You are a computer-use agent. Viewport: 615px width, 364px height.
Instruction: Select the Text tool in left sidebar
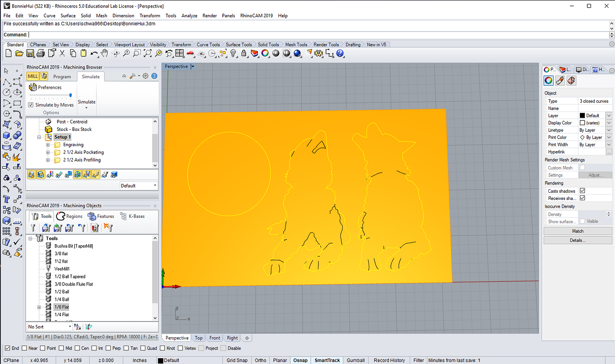(7, 199)
